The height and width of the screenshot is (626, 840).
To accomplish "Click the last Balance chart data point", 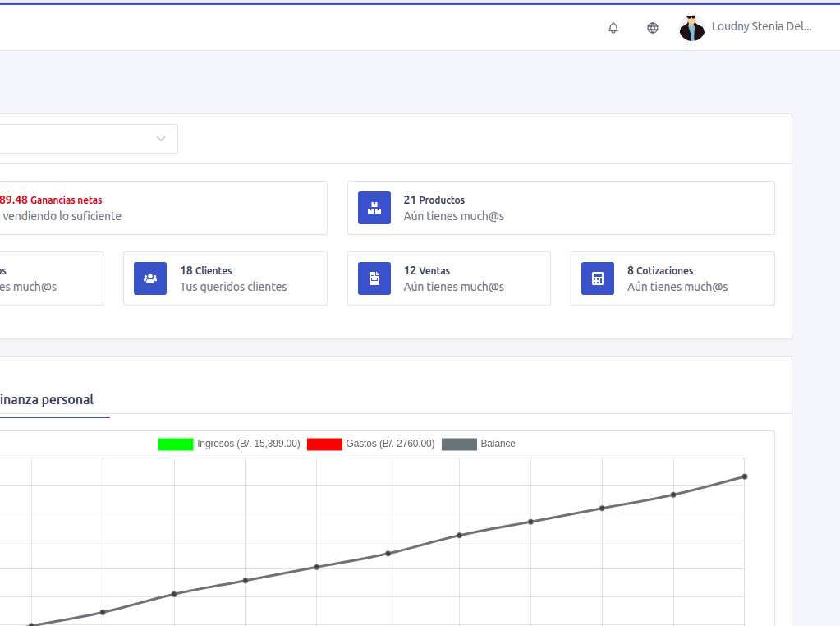I will (x=745, y=476).
